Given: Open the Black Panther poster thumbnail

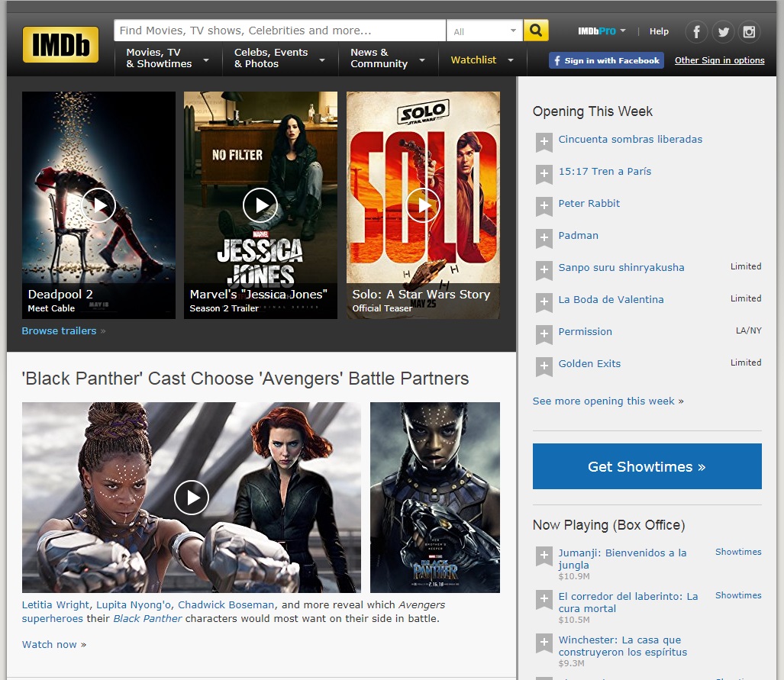Looking at the screenshot, I should pos(434,498).
